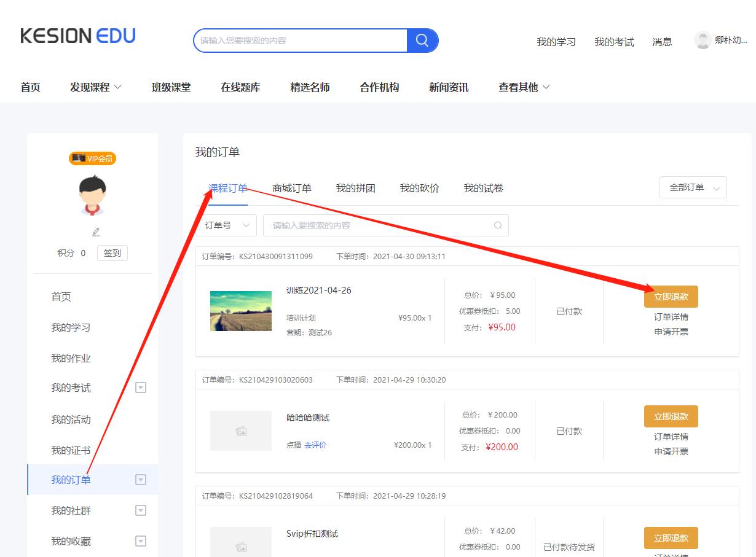Image resolution: width=756 pixels, height=557 pixels.
Task: Open 消息 in the header
Action: (663, 42)
